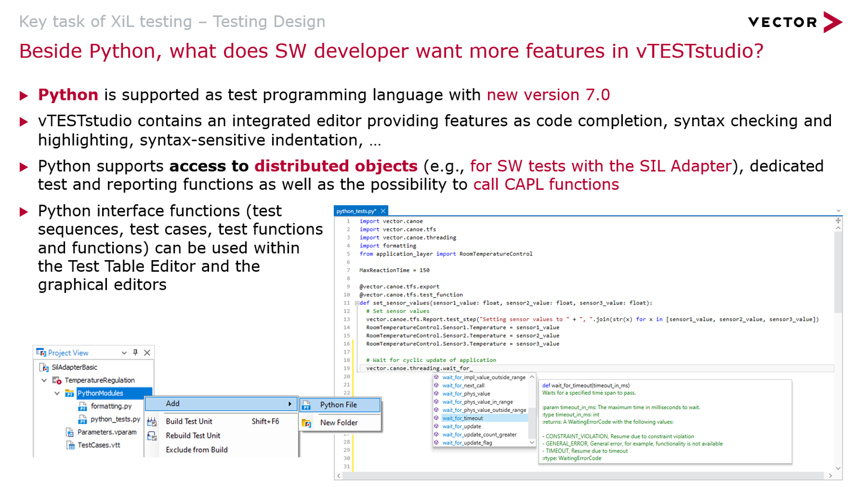Image resolution: width=868 pixels, height=487 pixels.
Task: Select the TemperatureRegulation test unit
Action: pyautogui.click(x=100, y=380)
